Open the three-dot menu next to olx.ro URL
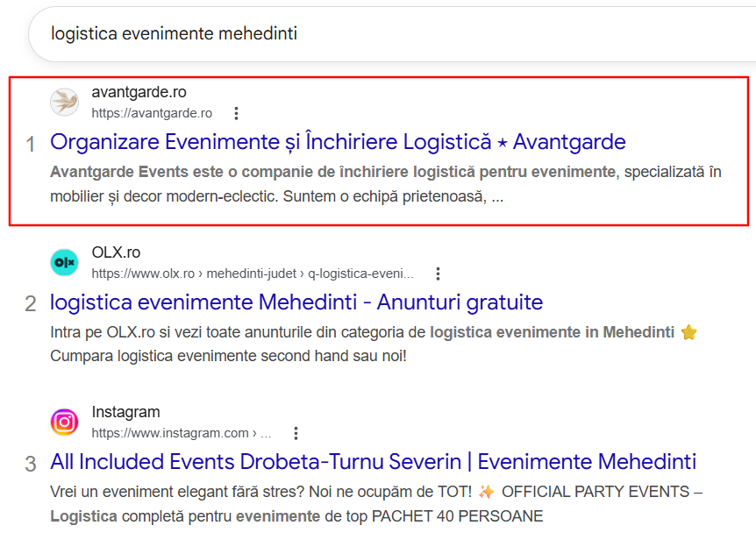 coord(438,273)
